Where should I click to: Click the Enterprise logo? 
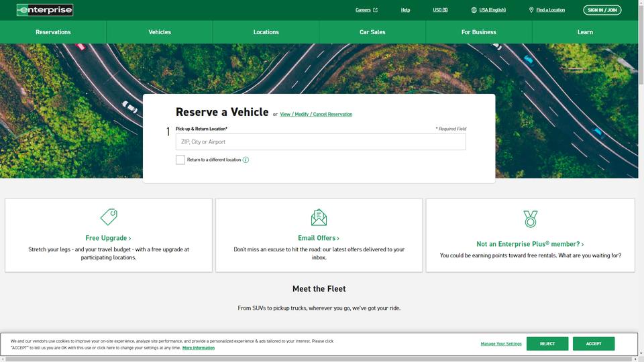pos(45,10)
